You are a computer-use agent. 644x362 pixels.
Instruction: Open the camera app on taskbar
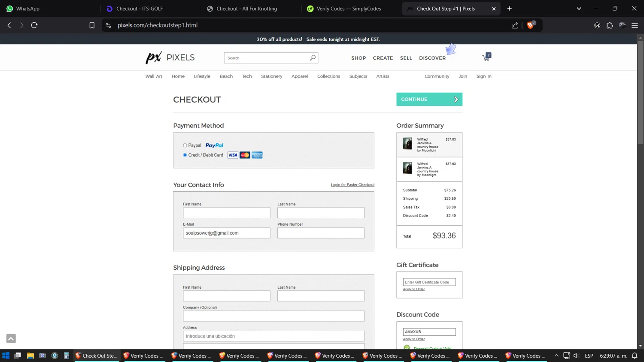tap(42, 356)
